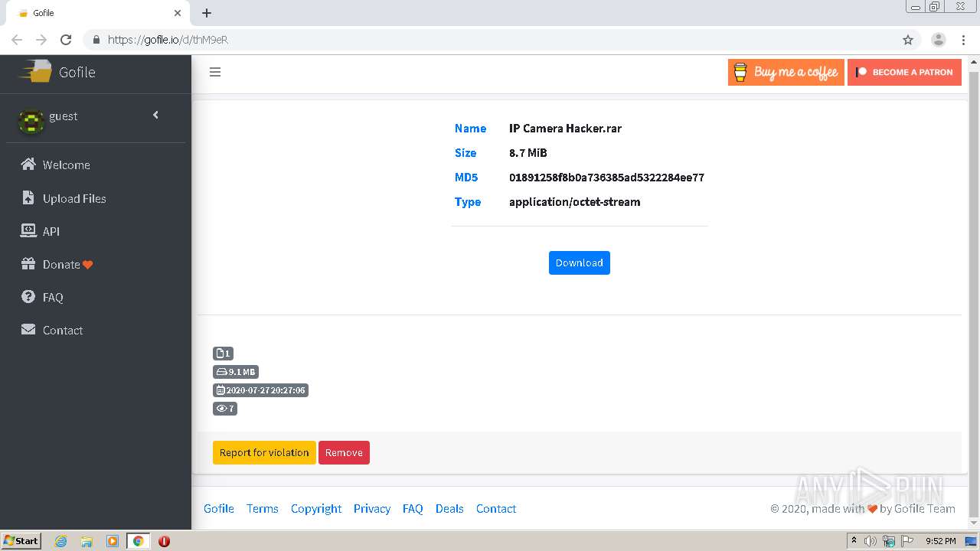Click the Gofile logo icon in sidebar
The height and width of the screenshot is (551, 980).
36,72
